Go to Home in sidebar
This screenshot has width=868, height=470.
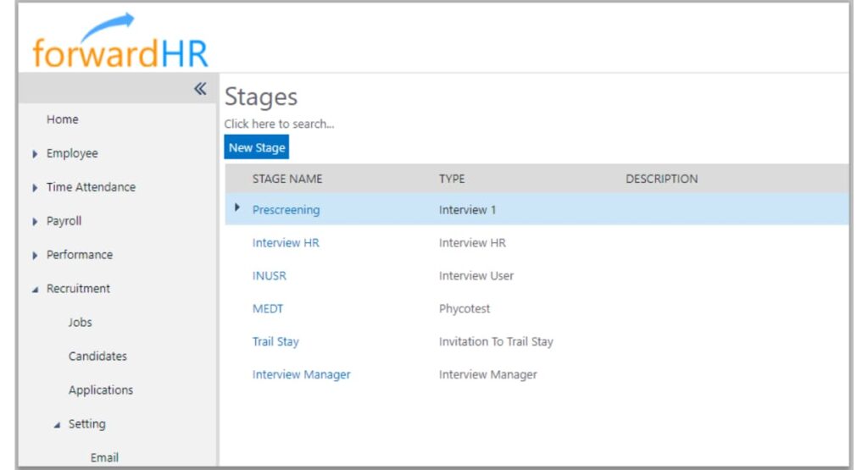point(62,119)
